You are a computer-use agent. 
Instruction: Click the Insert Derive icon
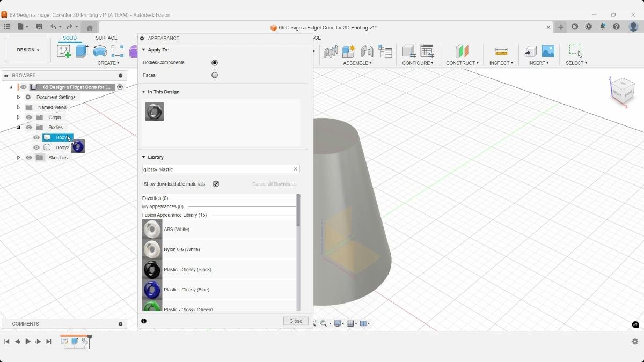click(x=530, y=51)
